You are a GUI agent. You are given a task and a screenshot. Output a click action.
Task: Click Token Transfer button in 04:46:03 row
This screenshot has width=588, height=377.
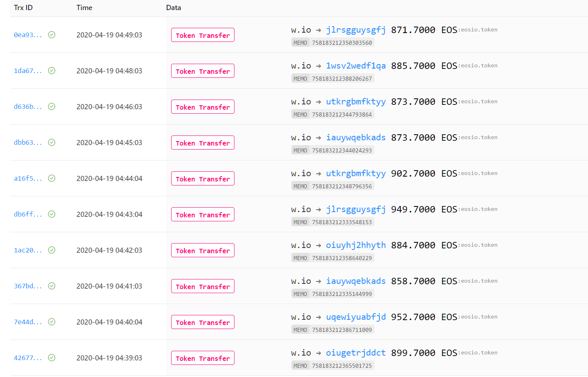click(203, 107)
